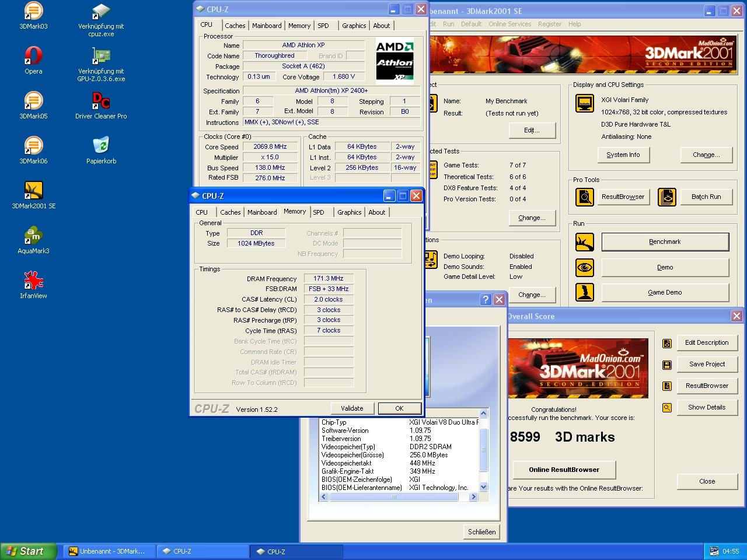Click the Show Details magnifier icon
The height and width of the screenshot is (560, 747).
[x=667, y=407]
